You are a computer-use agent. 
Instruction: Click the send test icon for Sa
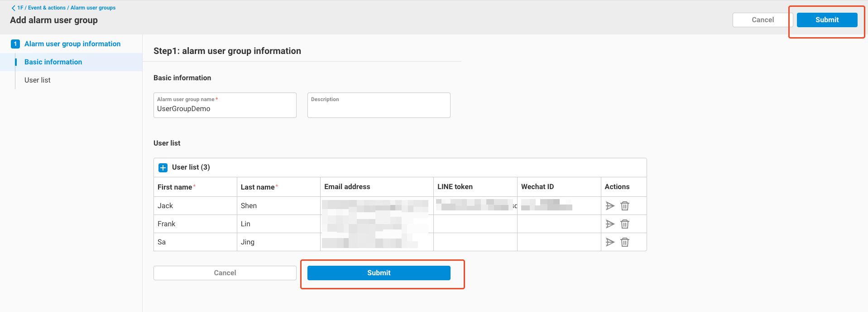coord(610,242)
